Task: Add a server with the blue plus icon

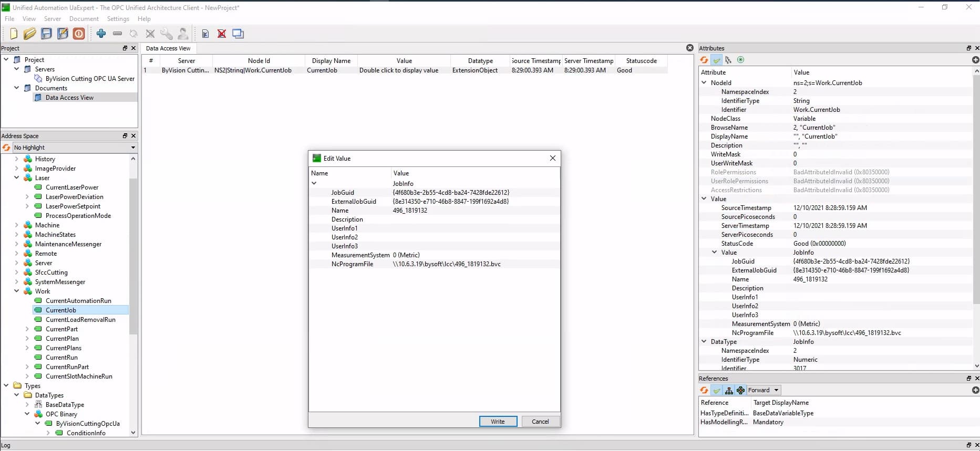Action: click(x=101, y=34)
